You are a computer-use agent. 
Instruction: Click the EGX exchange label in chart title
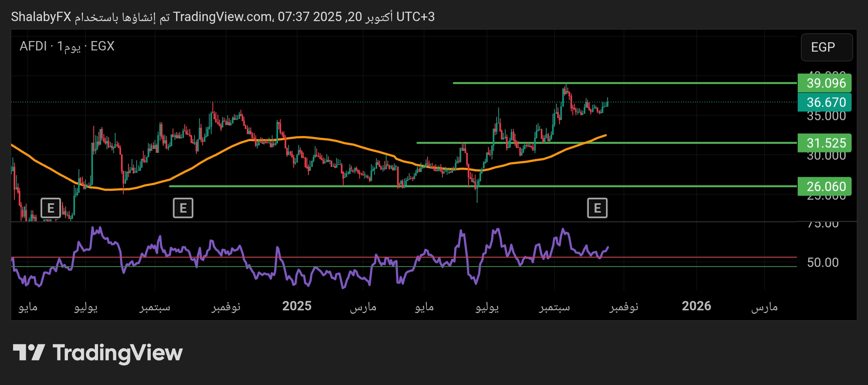click(102, 46)
